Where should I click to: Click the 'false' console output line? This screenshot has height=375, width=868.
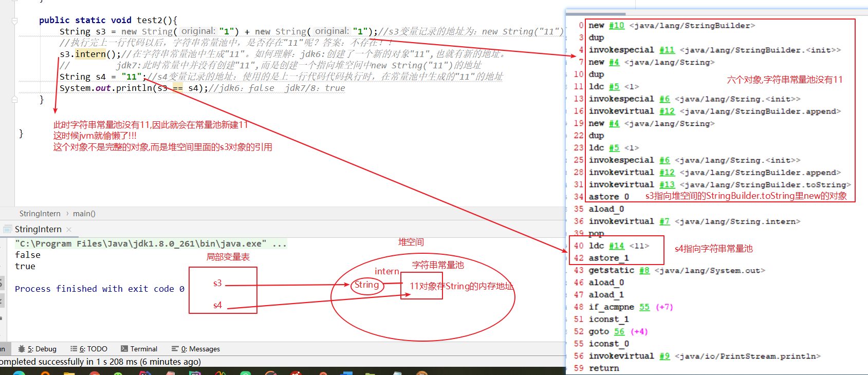tap(28, 255)
